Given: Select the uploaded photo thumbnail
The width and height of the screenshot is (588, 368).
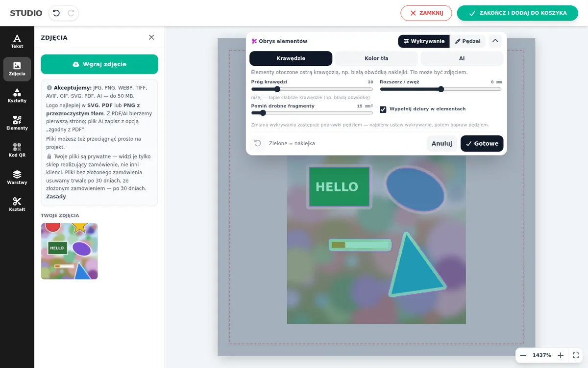Looking at the screenshot, I should (x=70, y=251).
